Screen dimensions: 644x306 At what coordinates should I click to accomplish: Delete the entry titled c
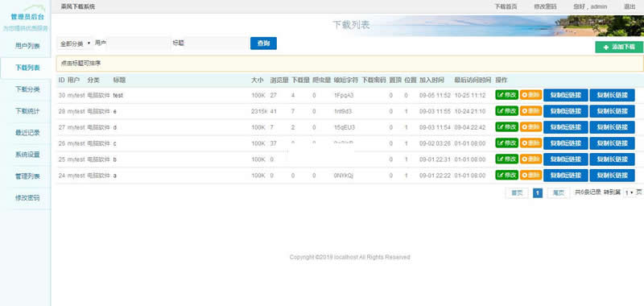pos(530,143)
